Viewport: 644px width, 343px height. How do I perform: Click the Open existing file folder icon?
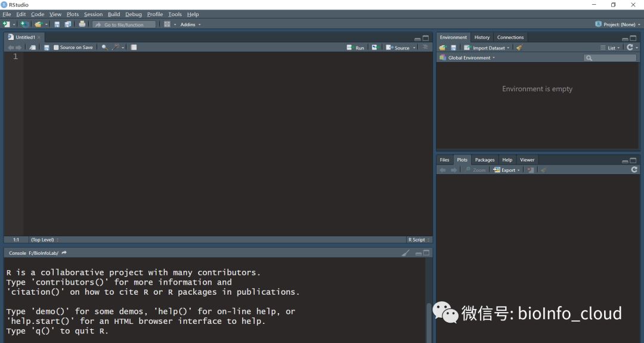click(38, 24)
